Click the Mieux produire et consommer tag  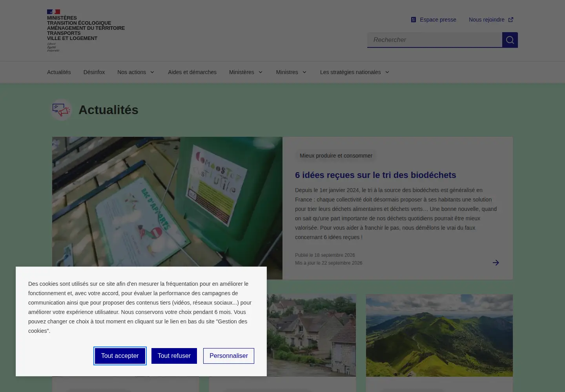point(336,156)
